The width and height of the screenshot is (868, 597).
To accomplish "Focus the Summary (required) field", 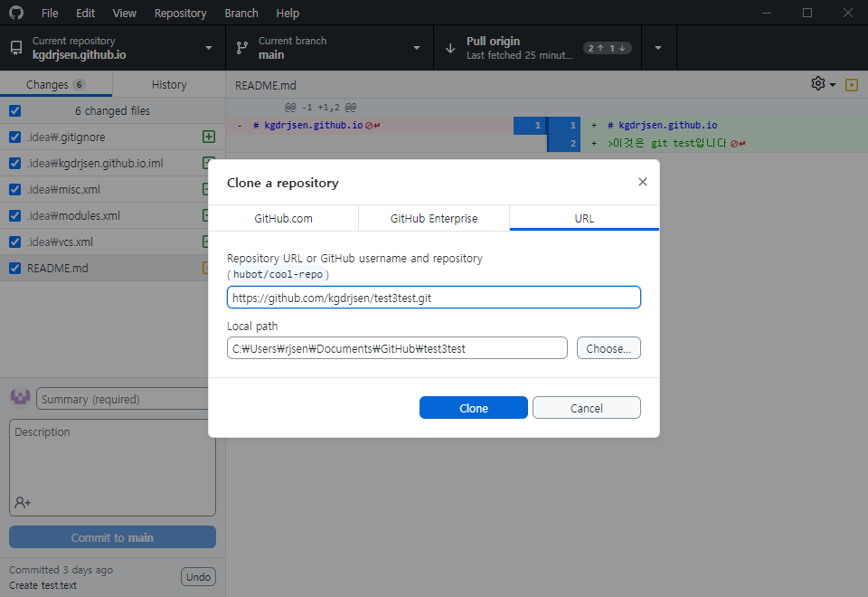I will coord(123,399).
